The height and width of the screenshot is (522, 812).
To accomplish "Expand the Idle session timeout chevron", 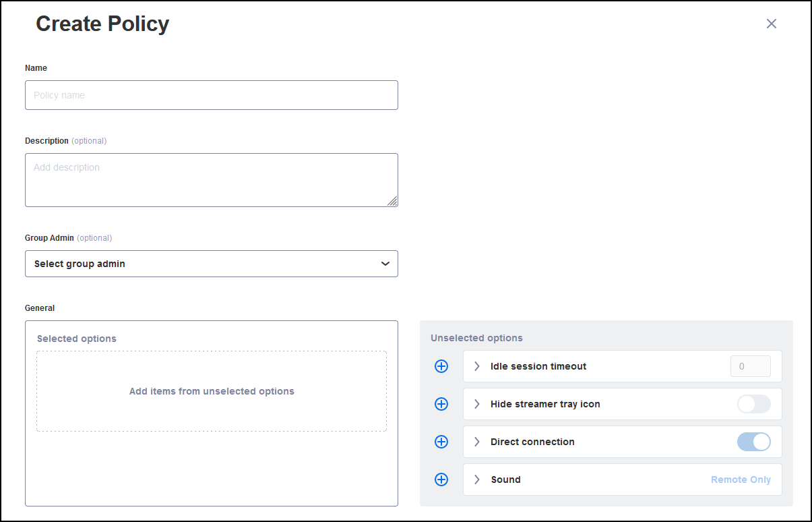I will pyautogui.click(x=477, y=366).
